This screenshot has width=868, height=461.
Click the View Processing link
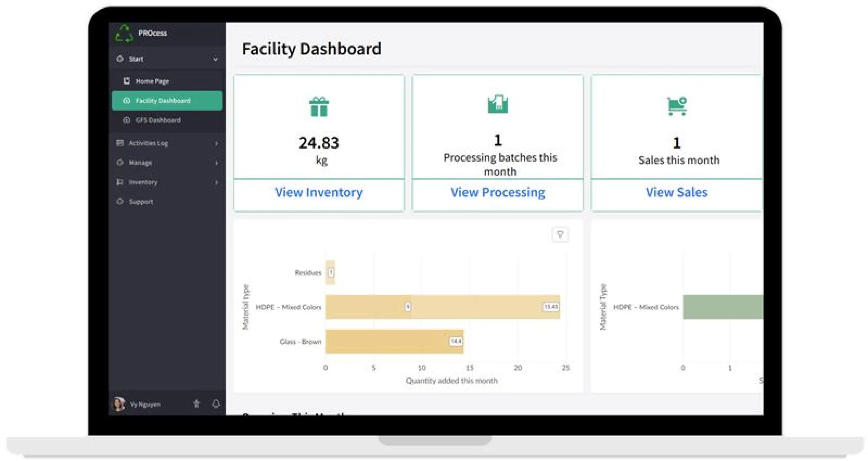(498, 192)
